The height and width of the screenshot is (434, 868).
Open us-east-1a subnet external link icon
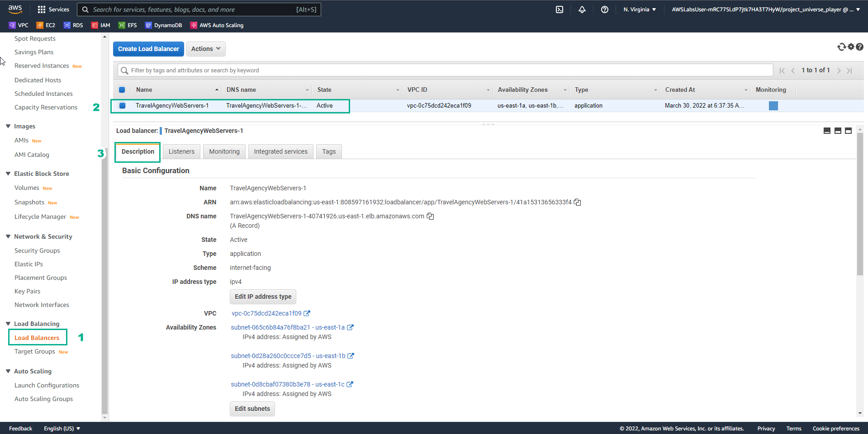click(350, 327)
